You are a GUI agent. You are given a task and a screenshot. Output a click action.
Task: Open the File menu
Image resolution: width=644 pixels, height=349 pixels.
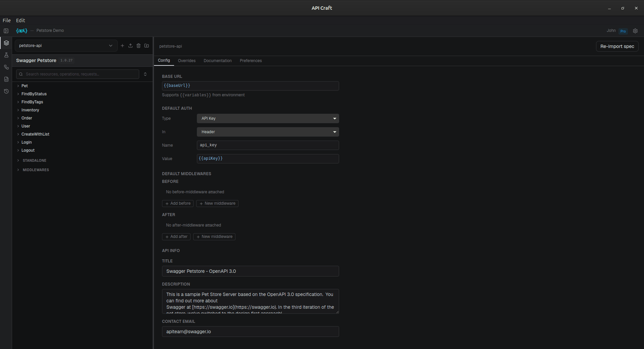click(7, 20)
